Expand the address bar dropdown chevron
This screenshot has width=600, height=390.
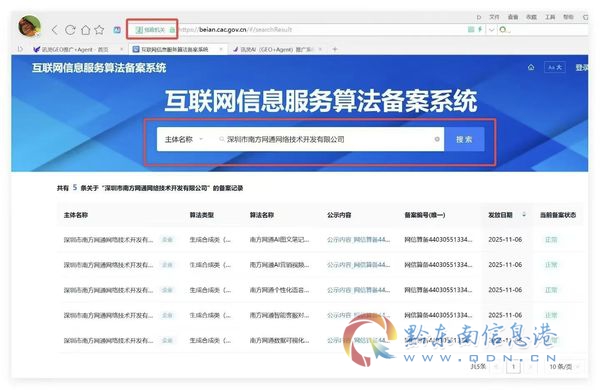tap(492, 30)
